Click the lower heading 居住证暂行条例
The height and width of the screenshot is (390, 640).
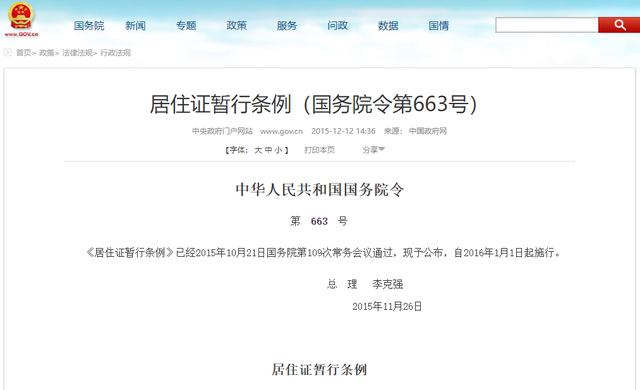pyautogui.click(x=320, y=370)
